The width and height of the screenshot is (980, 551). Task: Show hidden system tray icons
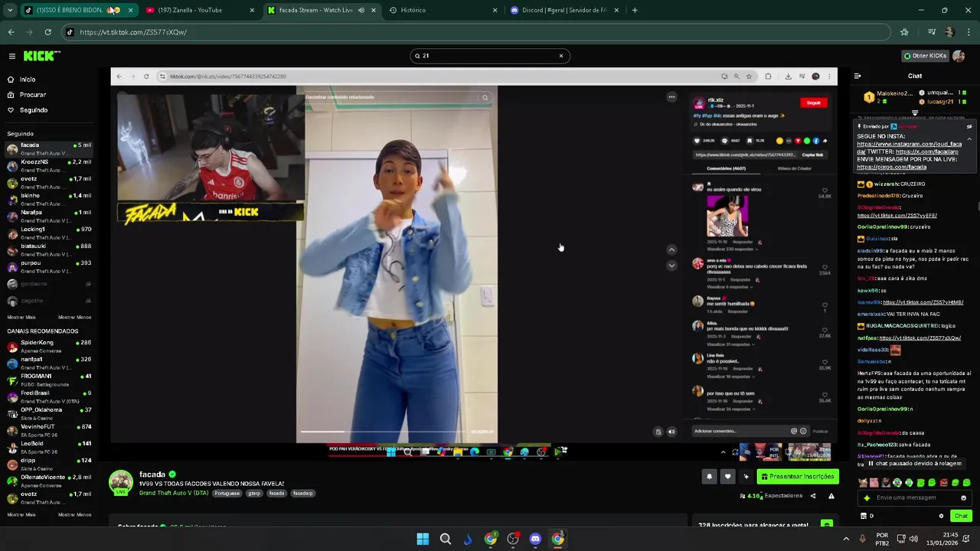[x=846, y=539]
